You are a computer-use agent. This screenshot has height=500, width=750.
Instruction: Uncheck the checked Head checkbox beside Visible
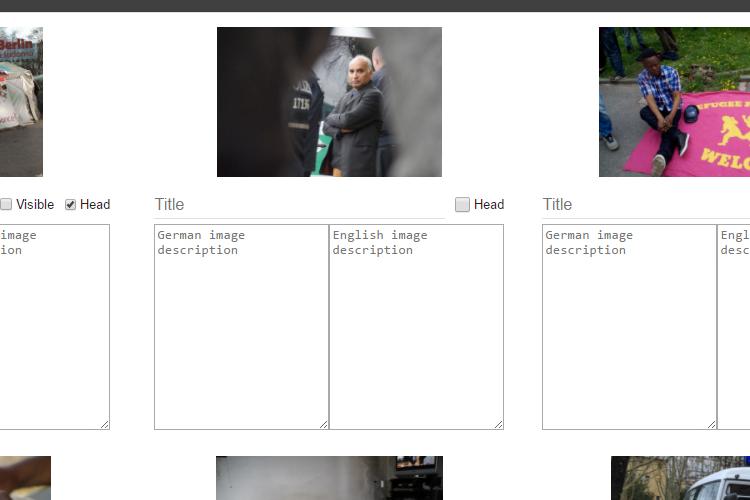[x=70, y=205]
